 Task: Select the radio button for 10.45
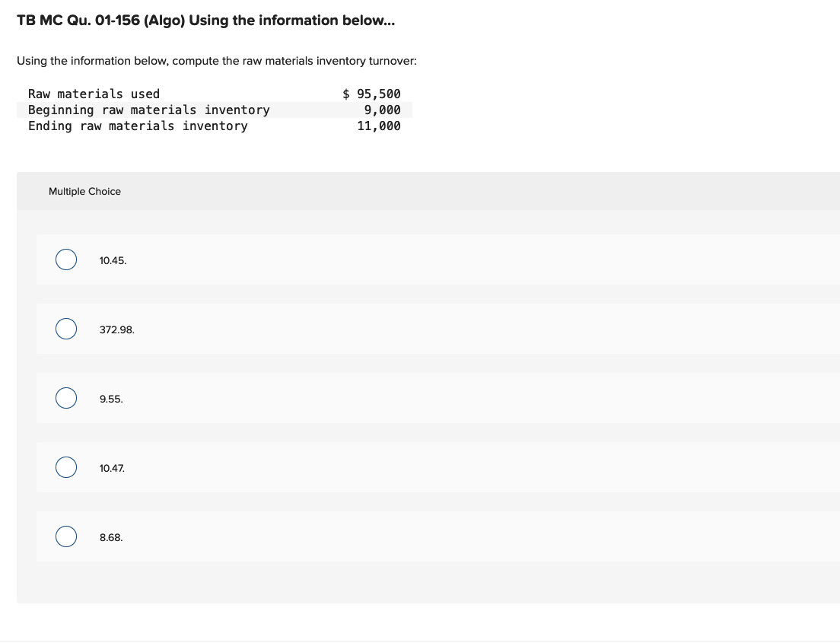coord(65,259)
